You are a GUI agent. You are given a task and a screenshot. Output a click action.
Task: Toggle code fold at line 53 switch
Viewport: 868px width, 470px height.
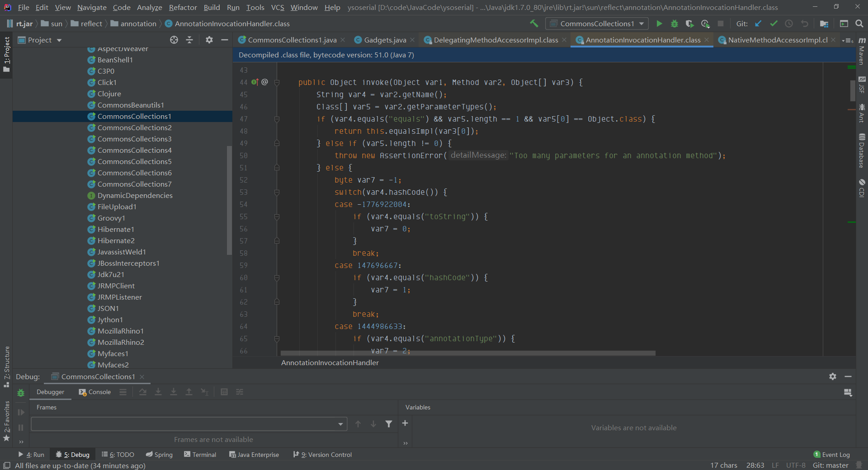coord(277,193)
